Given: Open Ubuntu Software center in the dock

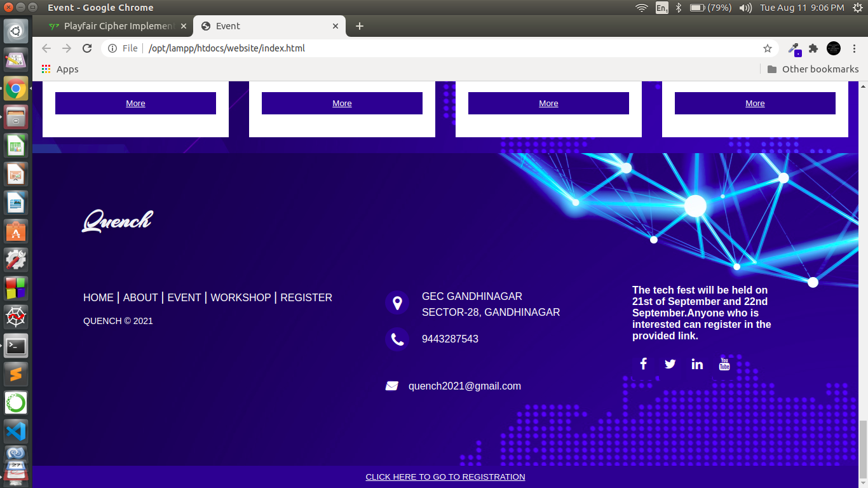Looking at the screenshot, I should click(x=16, y=231).
